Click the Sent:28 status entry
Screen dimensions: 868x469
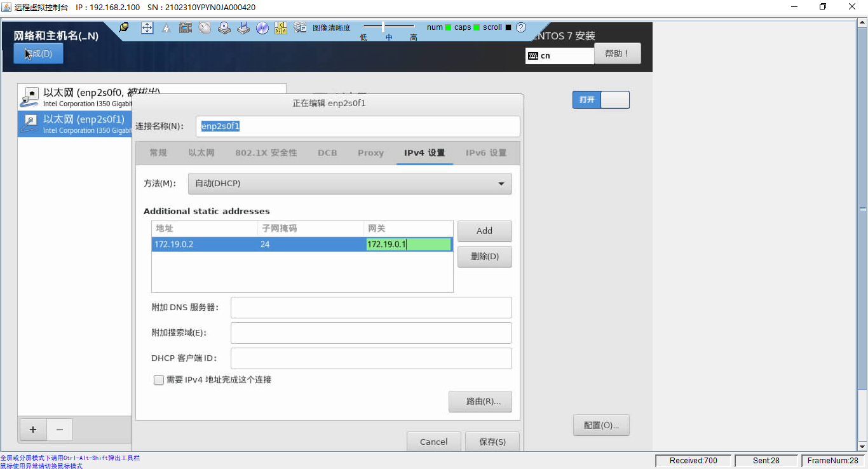tap(766, 461)
